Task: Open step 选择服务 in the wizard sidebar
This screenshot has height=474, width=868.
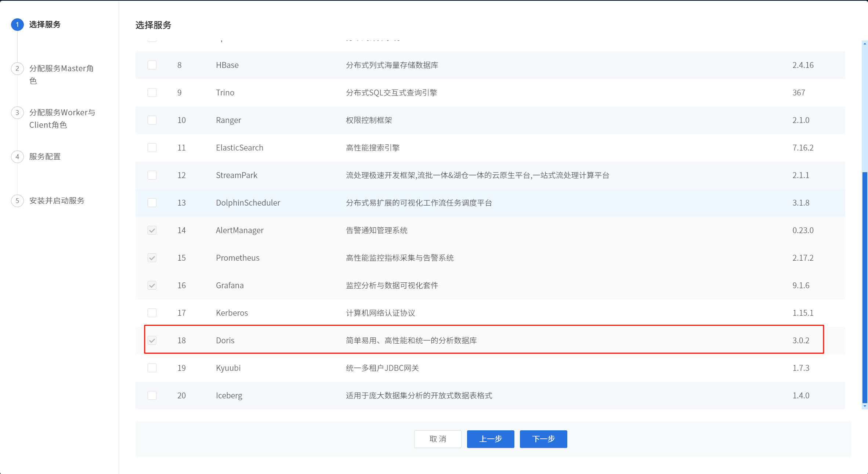Action: (x=44, y=25)
